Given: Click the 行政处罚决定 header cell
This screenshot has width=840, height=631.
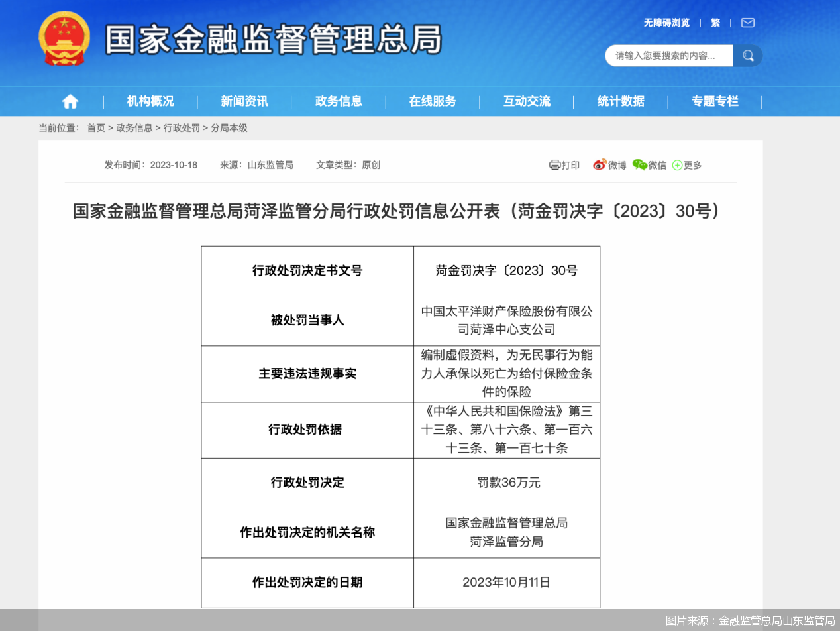Looking at the screenshot, I should coord(307,483).
